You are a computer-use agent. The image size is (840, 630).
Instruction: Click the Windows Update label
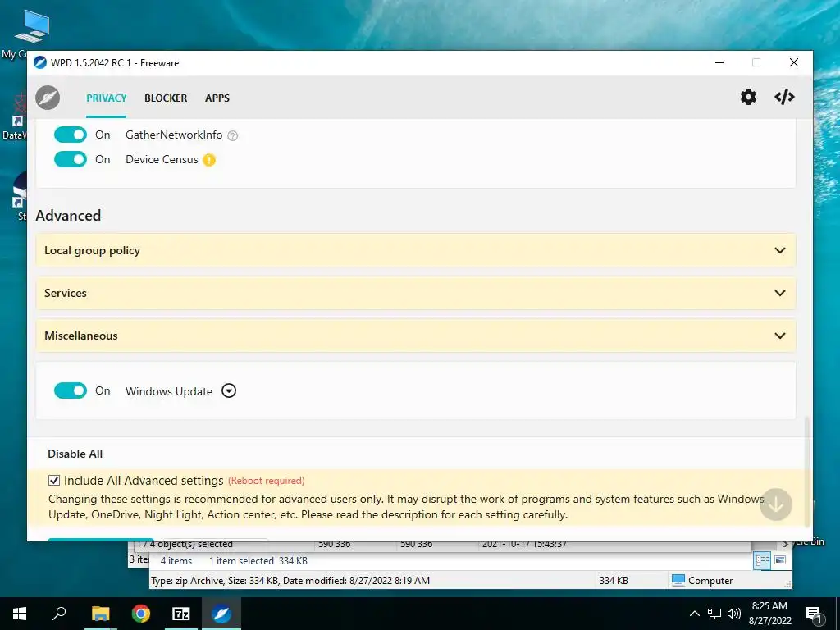169,391
